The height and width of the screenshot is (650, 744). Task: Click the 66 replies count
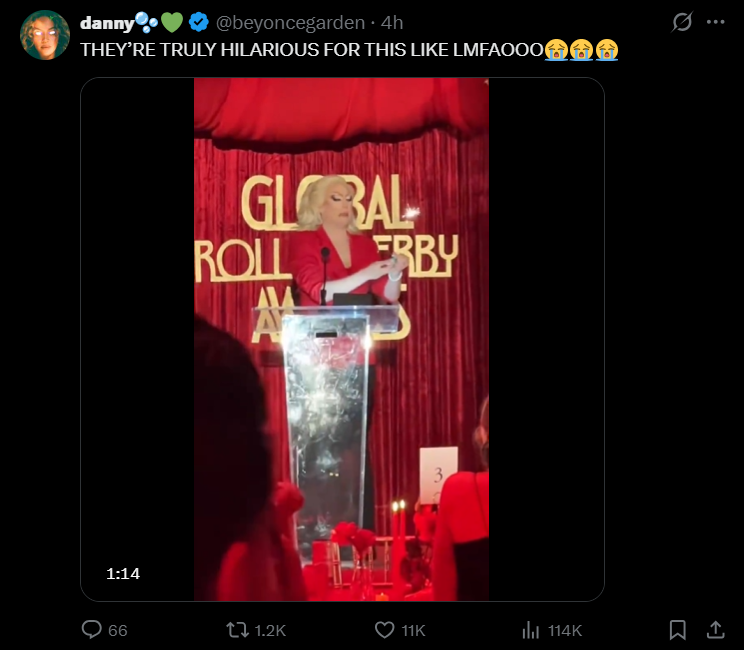(x=118, y=631)
